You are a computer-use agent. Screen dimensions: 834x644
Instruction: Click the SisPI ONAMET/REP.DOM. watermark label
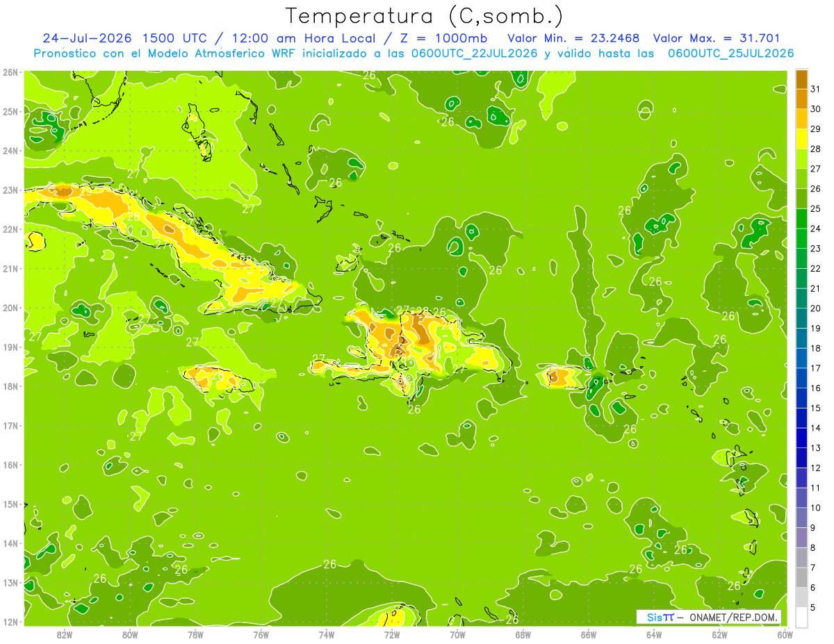click(709, 617)
